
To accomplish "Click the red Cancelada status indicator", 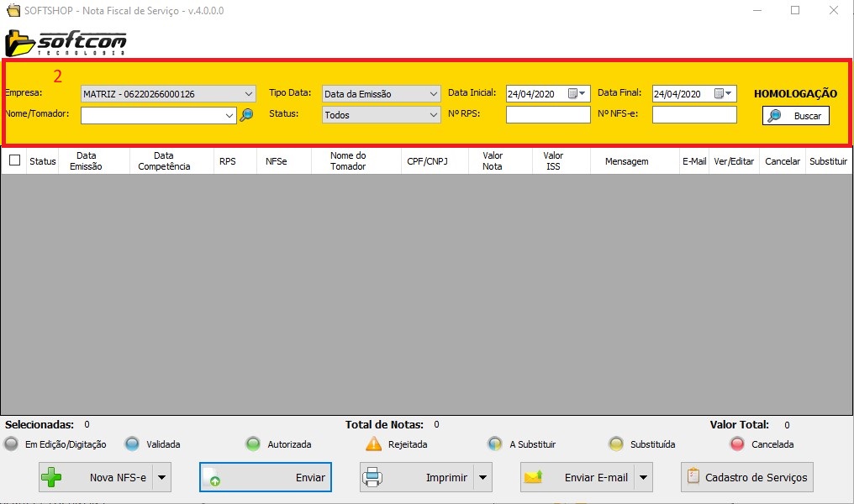I will click(737, 444).
